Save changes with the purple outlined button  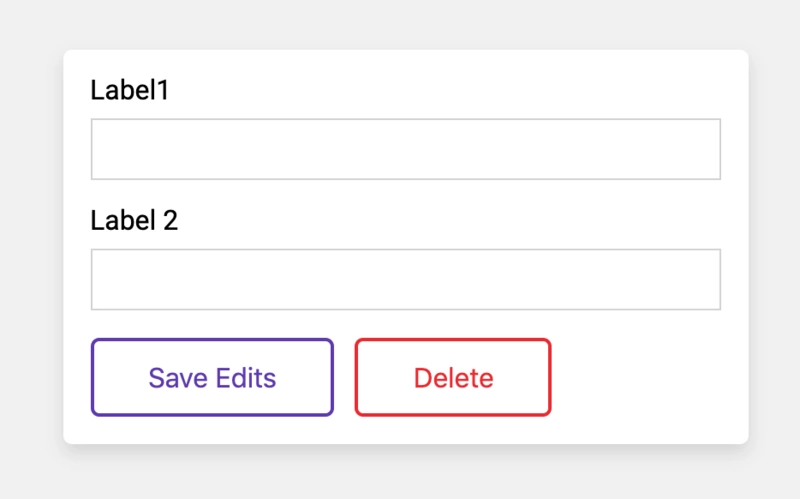(212, 377)
